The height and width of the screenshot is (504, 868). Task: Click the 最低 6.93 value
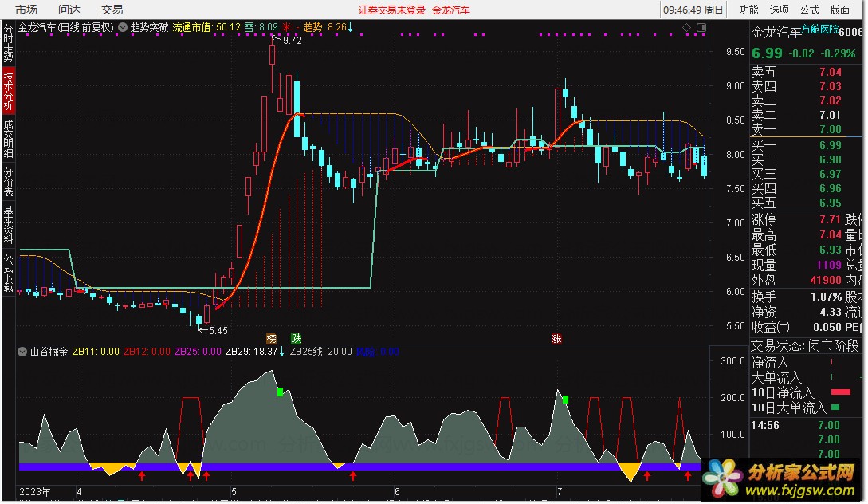tap(831, 250)
